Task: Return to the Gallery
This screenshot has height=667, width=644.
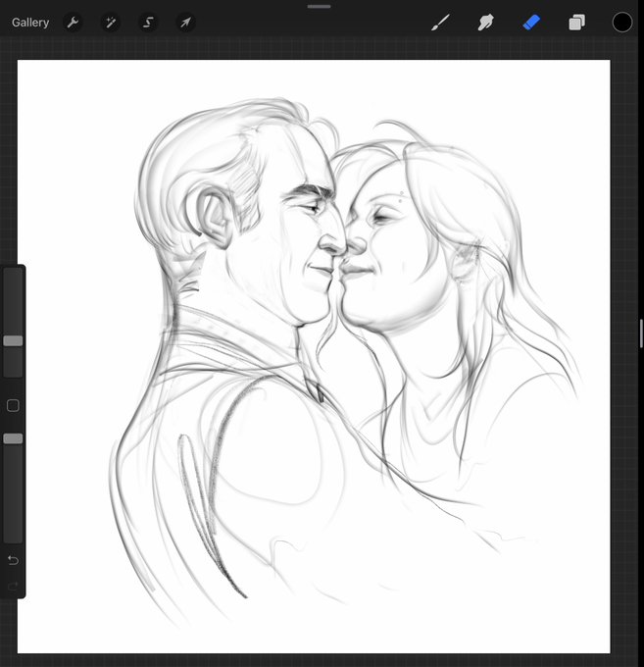Action: [x=30, y=23]
